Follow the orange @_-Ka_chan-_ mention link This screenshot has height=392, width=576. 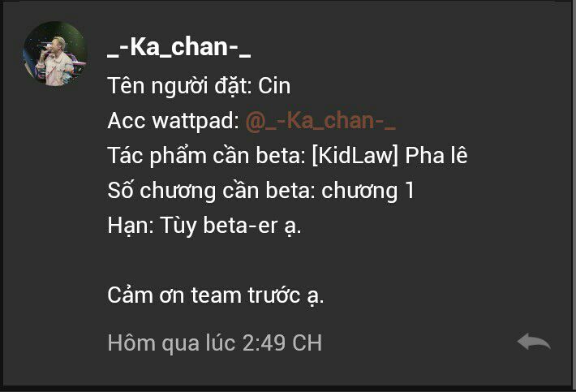click(320, 120)
